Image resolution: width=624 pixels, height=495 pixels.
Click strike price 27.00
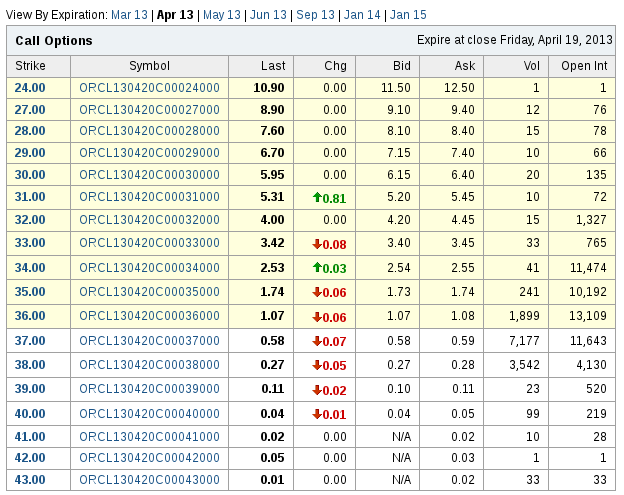[x=30, y=109]
